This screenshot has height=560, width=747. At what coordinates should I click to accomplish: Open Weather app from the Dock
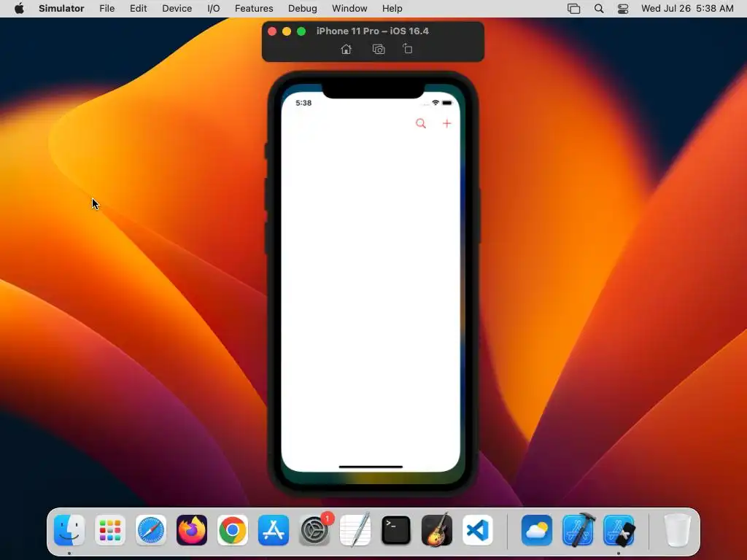pyautogui.click(x=537, y=530)
